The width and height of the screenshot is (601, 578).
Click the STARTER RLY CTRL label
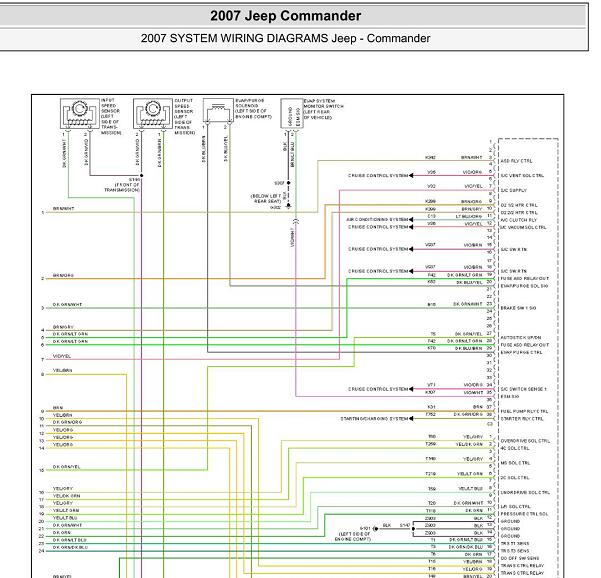click(522, 419)
